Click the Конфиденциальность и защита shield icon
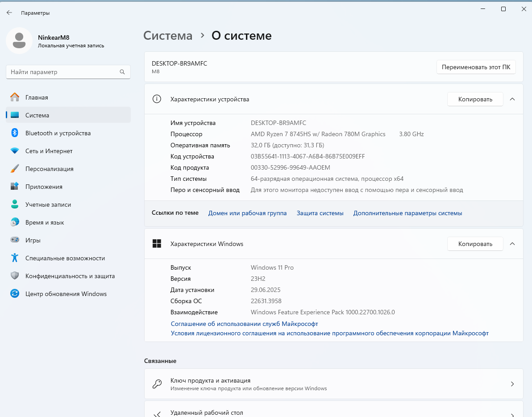The width and height of the screenshot is (532, 417). pyautogui.click(x=15, y=276)
